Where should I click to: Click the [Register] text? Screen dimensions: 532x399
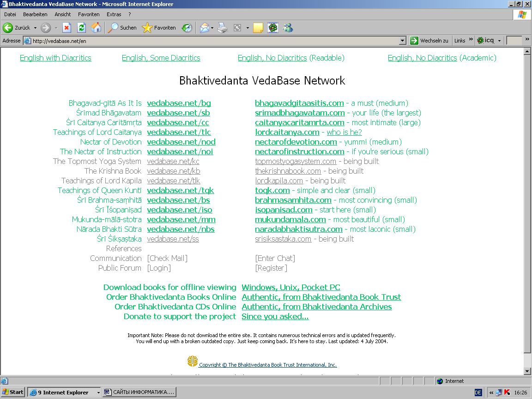271,268
